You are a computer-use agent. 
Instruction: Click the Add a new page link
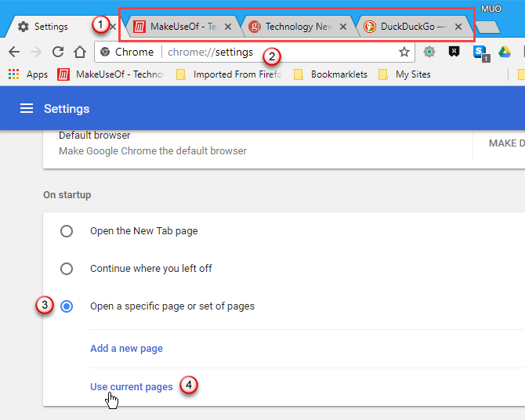(127, 349)
